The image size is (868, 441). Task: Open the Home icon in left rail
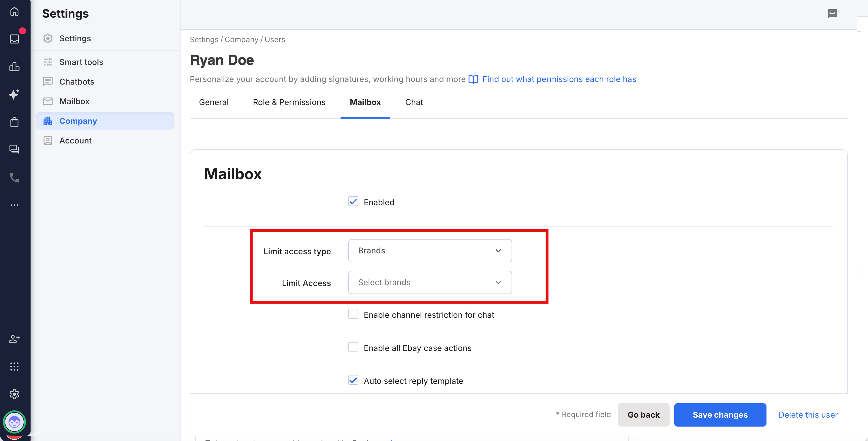tap(14, 12)
